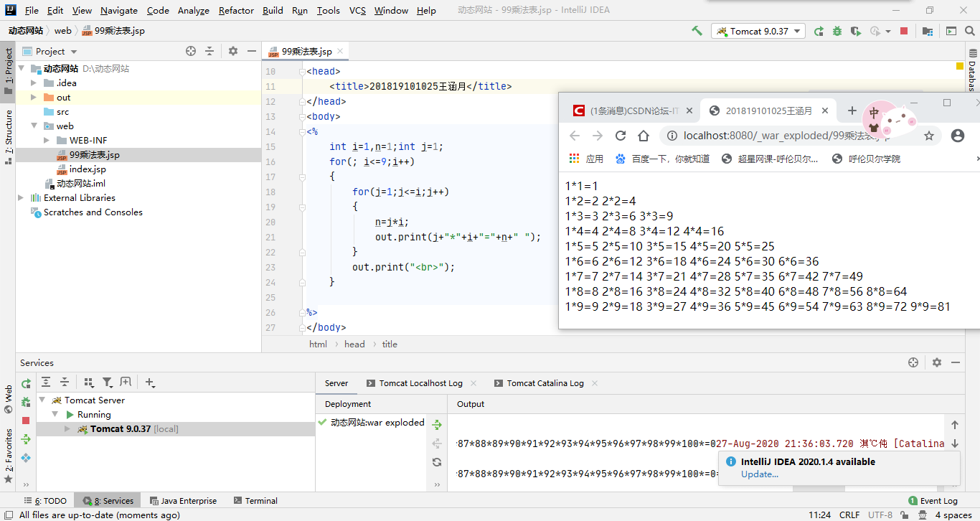Close the 99乘法表.jsp editor tab

tap(340, 51)
